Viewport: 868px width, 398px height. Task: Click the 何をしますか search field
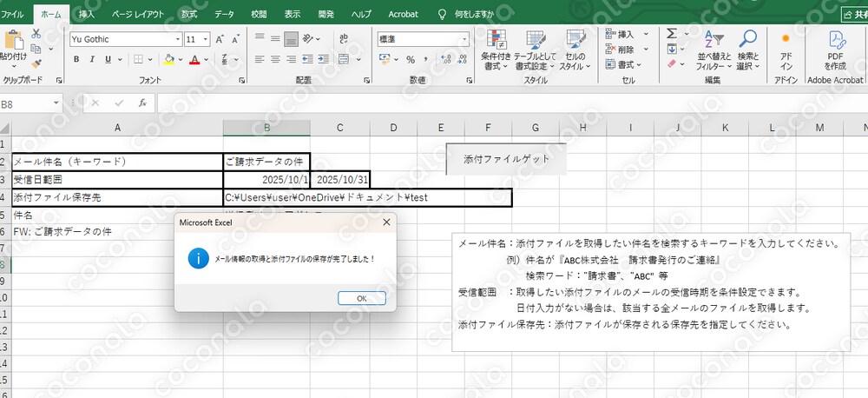[473, 15]
